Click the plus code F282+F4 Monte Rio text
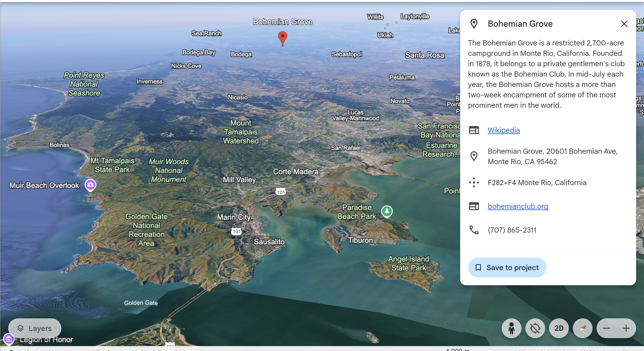The width and height of the screenshot is (644, 351). pos(537,182)
